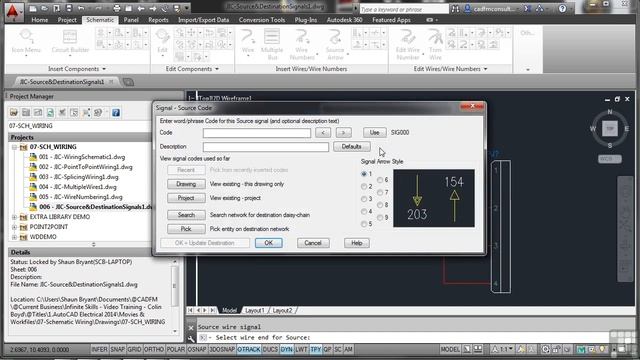
Task: Click the Multiple Bus ribbon tool
Action: point(272,44)
